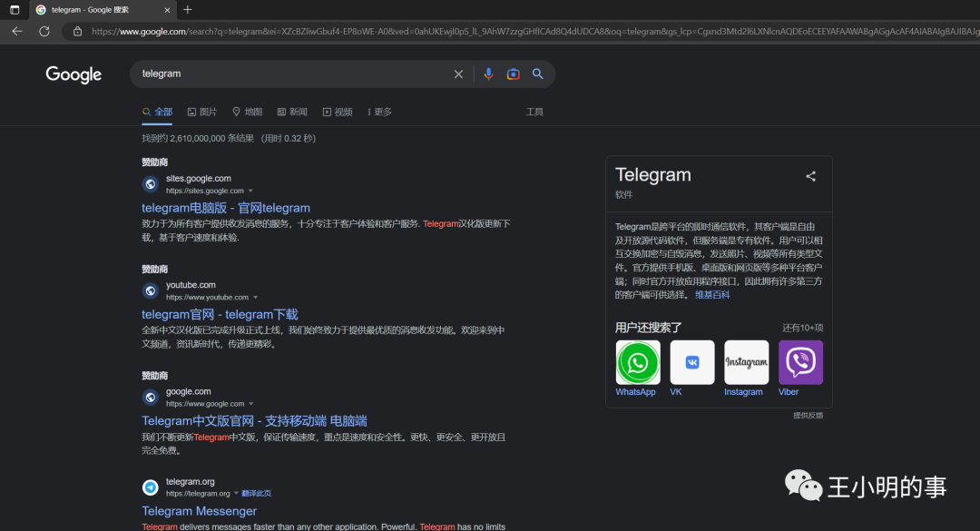Click the sites.google.com globe favicon

pos(150,184)
